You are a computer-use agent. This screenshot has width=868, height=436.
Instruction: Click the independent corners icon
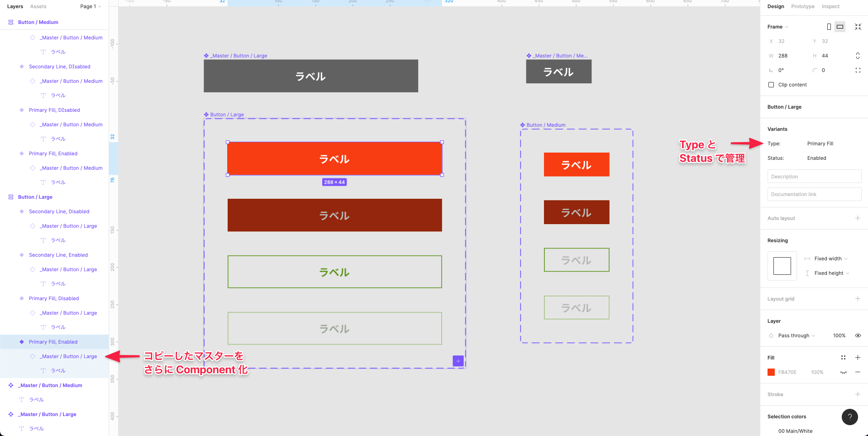(x=858, y=70)
